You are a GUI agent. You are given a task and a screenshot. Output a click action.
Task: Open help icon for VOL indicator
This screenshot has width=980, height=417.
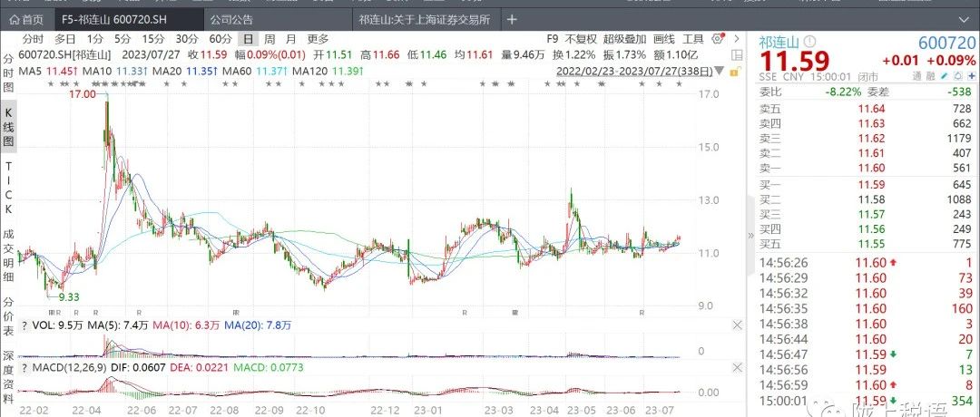[x=24, y=325]
